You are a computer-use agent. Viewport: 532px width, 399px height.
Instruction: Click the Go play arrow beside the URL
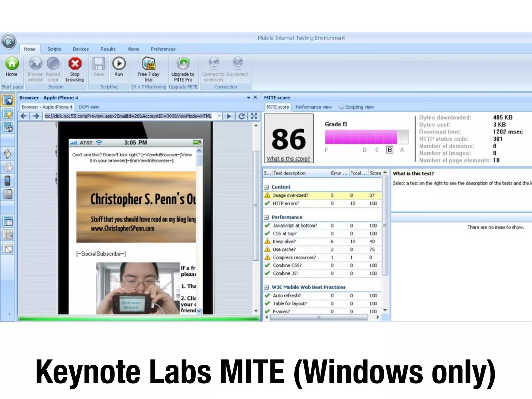229,116
